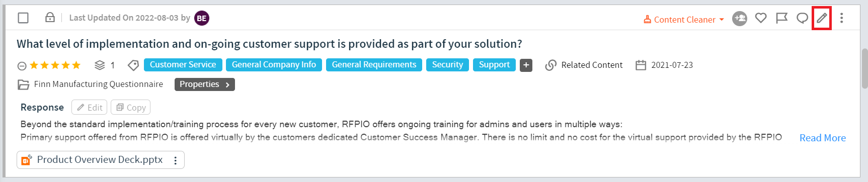Flag this Q&A entry
Image resolution: width=868 pixels, height=182 pixels.
(x=781, y=19)
